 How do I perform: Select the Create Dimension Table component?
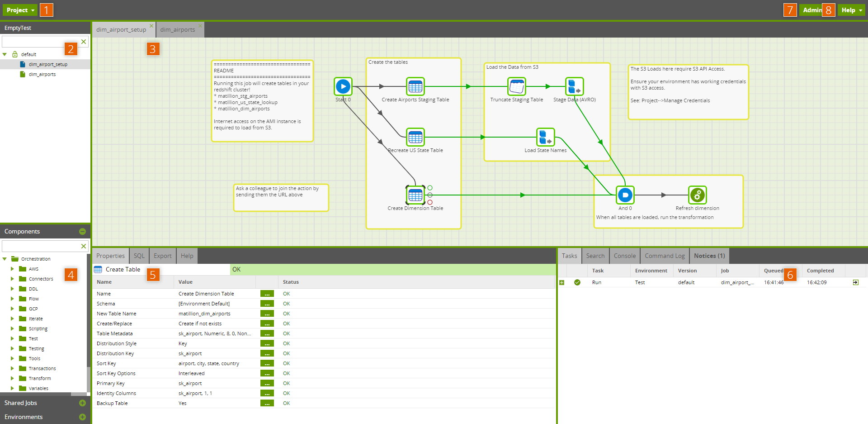pyautogui.click(x=415, y=195)
